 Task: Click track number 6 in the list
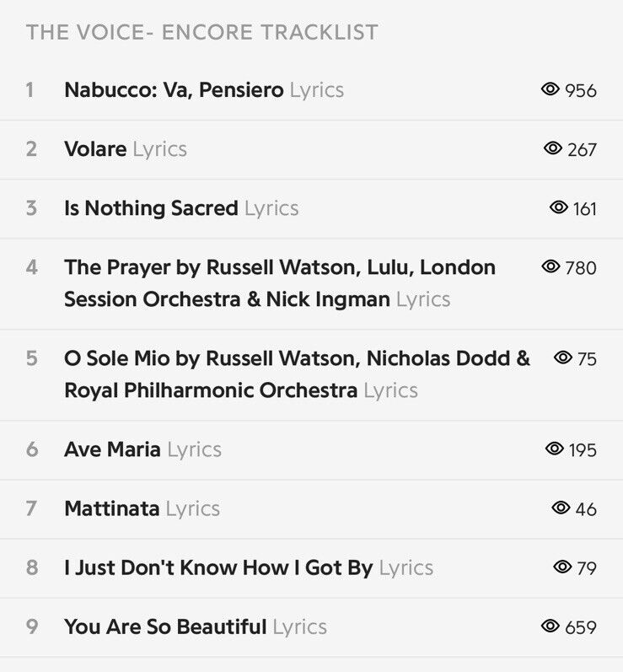32,449
